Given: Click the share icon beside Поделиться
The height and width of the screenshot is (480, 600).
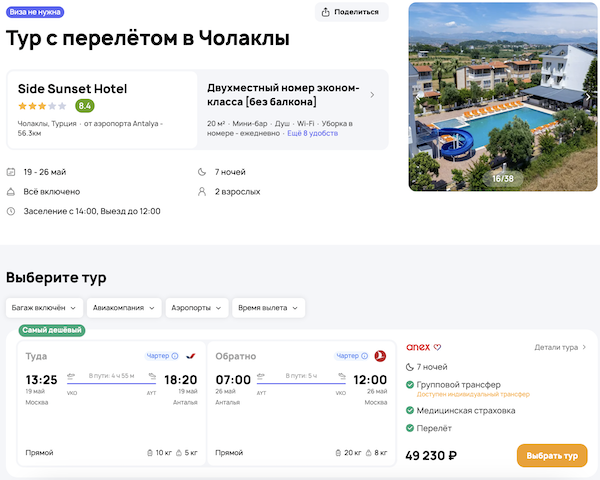Looking at the screenshot, I should coord(326,12).
